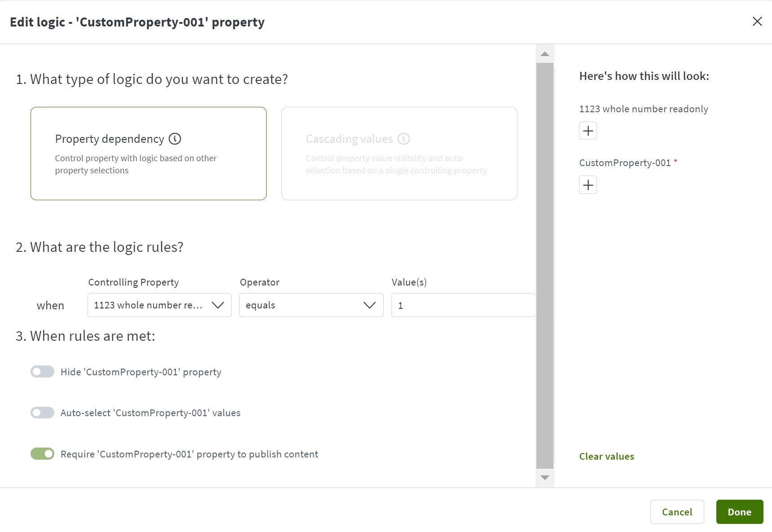Click the scroll up arrow
772x532 pixels.
(545, 54)
